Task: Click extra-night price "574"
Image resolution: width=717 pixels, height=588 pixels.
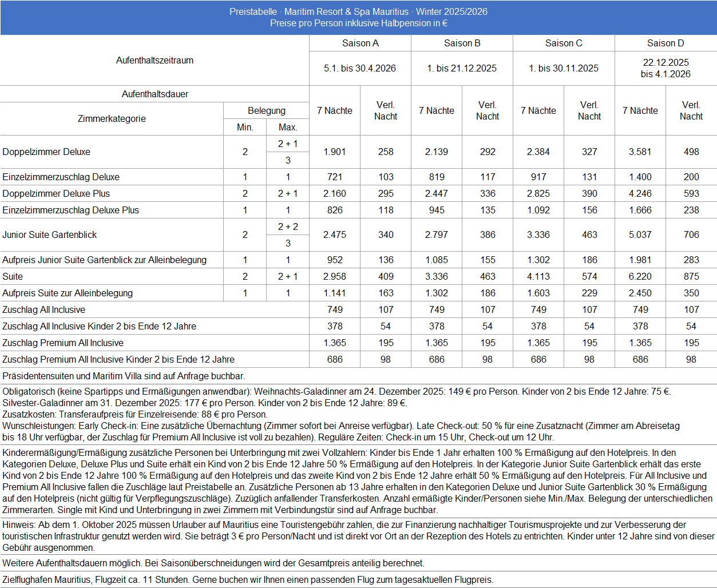Action: pyautogui.click(x=589, y=276)
